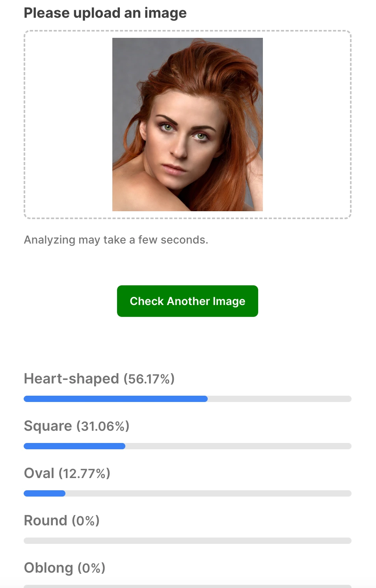Image resolution: width=376 pixels, height=588 pixels.
Task: Select the Square (31.06%) result label
Action: (77, 426)
